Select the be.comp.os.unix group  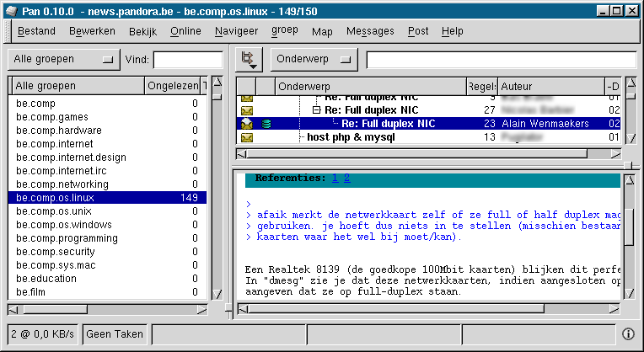click(x=107, y=211)
